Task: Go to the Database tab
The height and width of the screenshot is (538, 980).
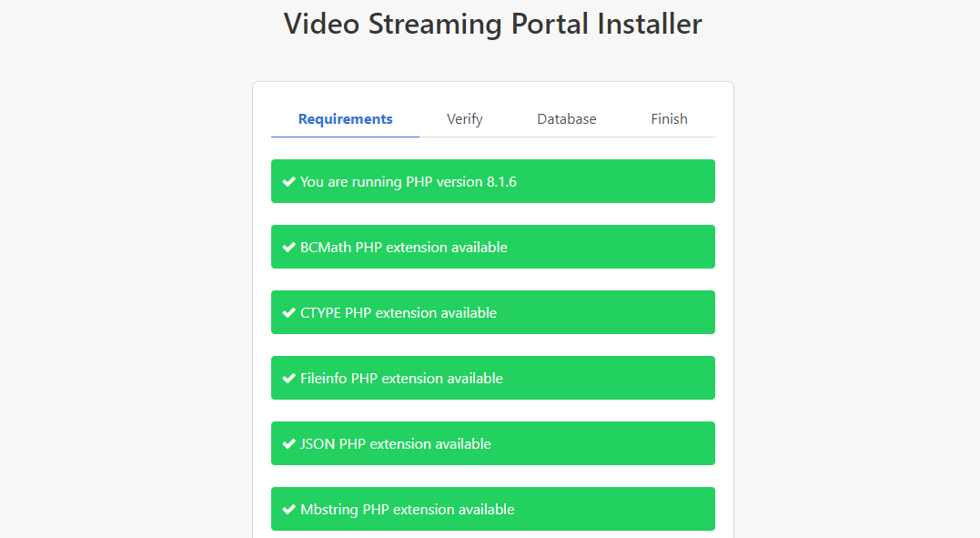Action: click(x=567, y=119)
